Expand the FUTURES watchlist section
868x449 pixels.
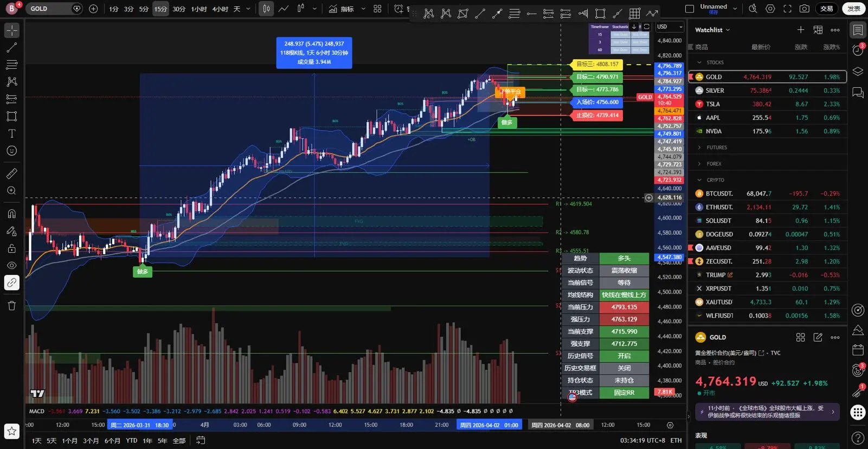click(699, 147)
